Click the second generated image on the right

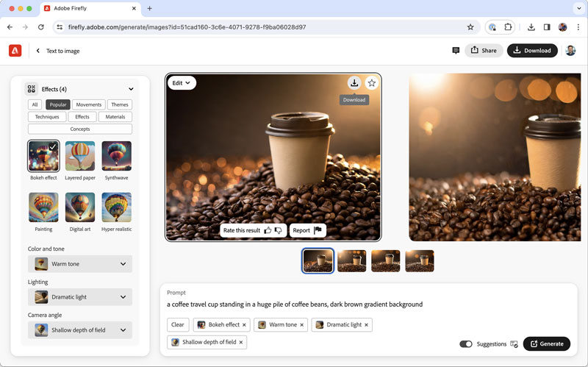[x=495, y=157]
